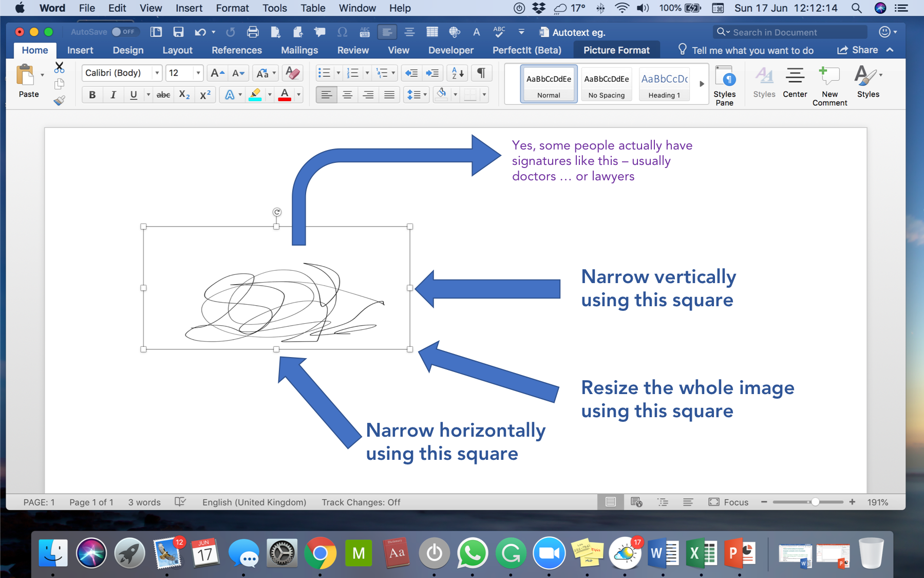Viewport: 924px width, 578px height.
Task: Click Focus mode in status bar
Action: coord(728,502)
